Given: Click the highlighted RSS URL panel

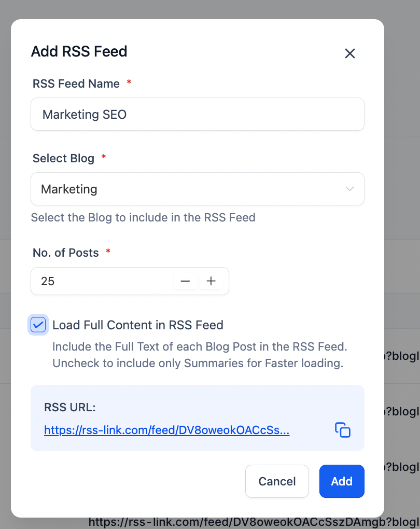Looking at the screenshot, I should pos(197,418).
